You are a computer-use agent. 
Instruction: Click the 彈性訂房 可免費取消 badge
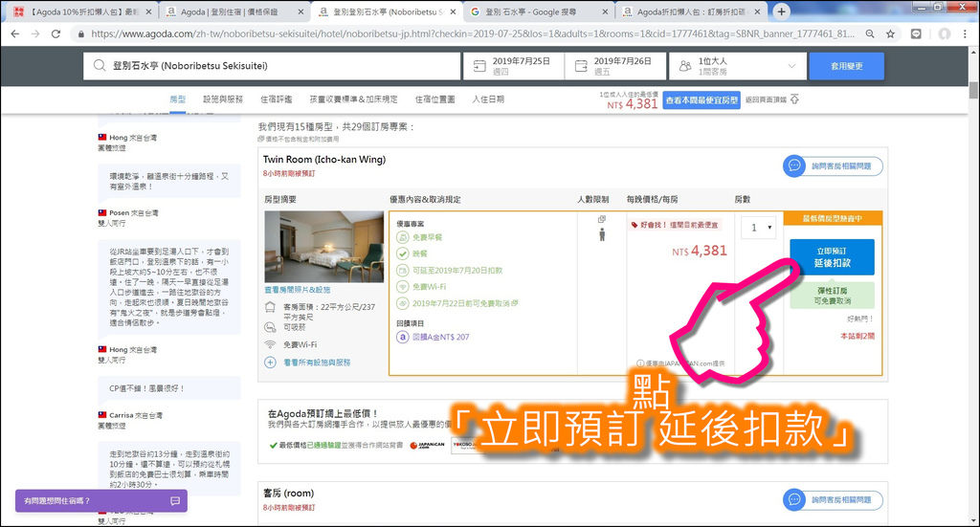[x=832, y=296]
